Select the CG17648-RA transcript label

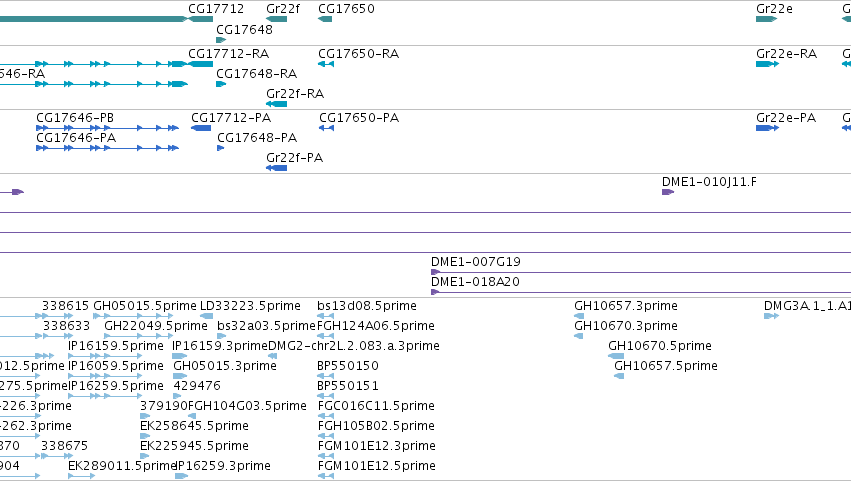point(256,74)
